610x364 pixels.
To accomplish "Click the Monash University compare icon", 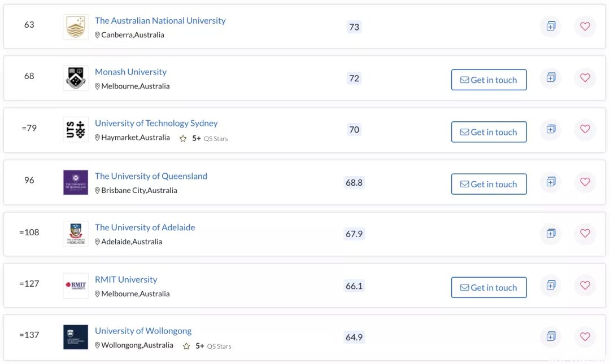I will coord(551,78).
